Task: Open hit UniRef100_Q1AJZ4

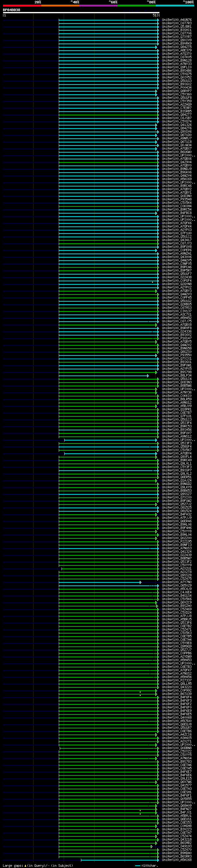Action: pyautogui.click(x=176, y=481)
